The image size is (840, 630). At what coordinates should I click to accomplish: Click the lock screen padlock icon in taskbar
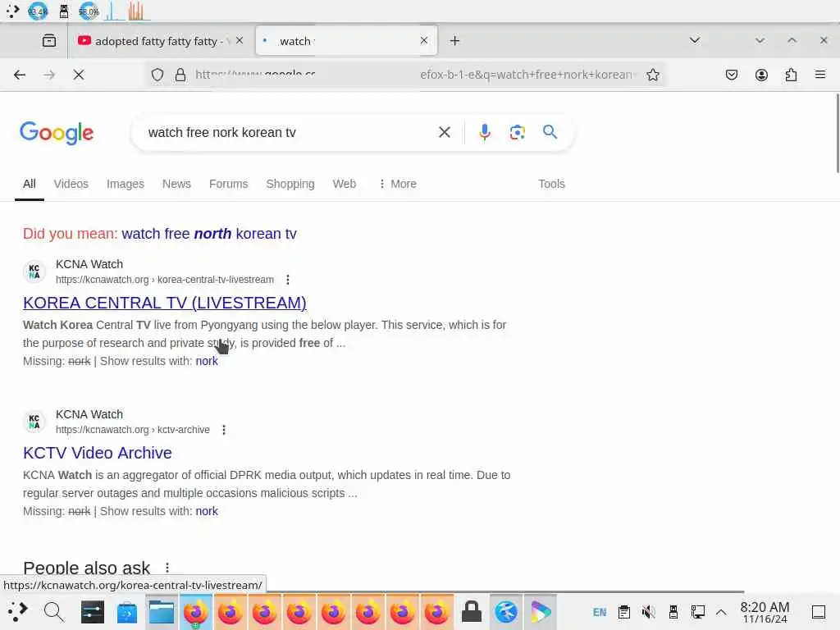(x=472, y=612)
